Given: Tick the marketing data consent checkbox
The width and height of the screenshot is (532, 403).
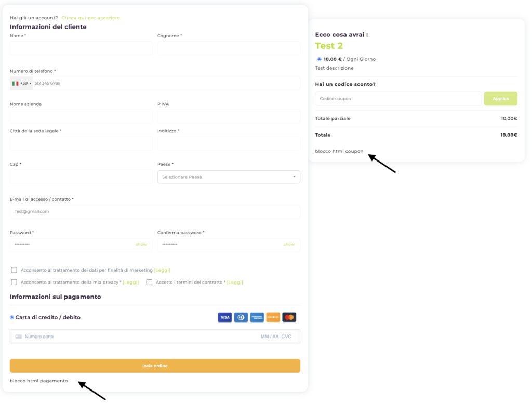Looking at the screenshot, I should click(14, 270).
